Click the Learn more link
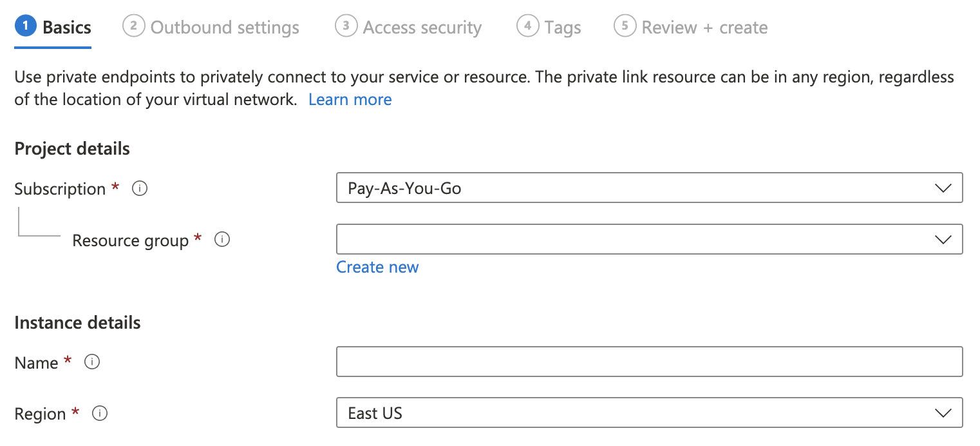 [x=350, y=99]
